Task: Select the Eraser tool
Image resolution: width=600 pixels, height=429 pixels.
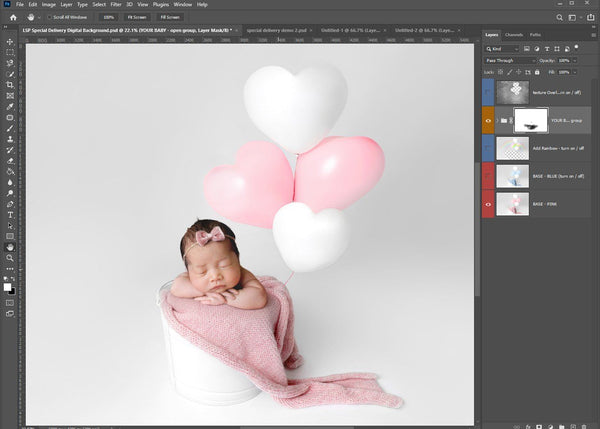Action: 10,160
